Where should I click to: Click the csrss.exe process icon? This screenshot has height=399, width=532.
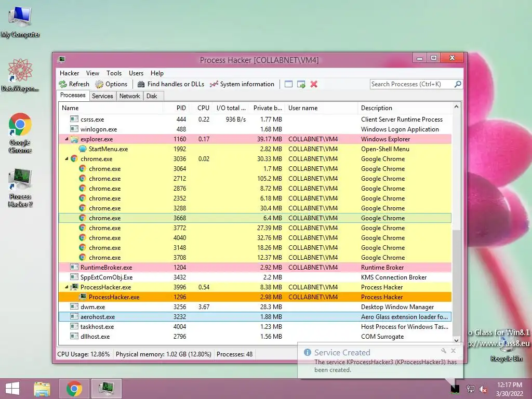click(74, 119)
